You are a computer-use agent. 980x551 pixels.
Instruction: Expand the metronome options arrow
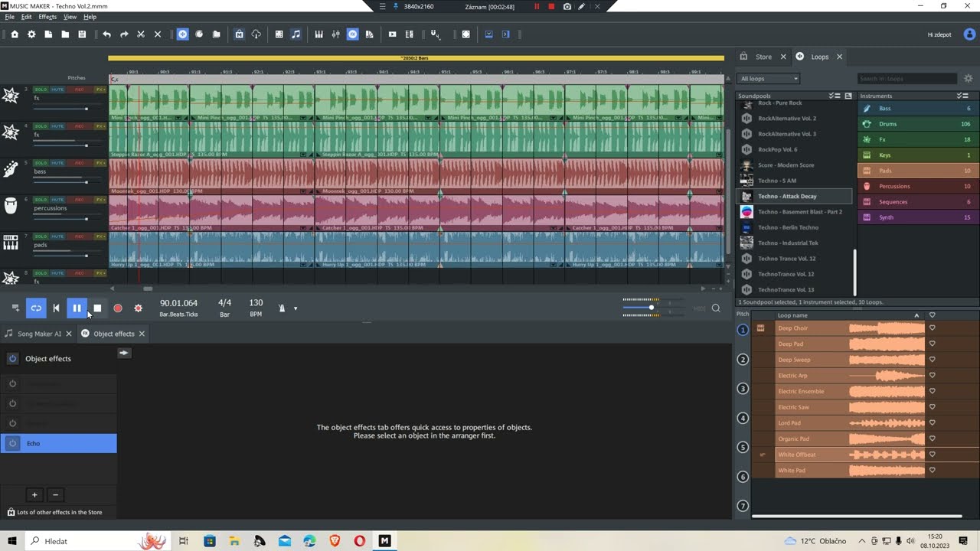point(296,309)
